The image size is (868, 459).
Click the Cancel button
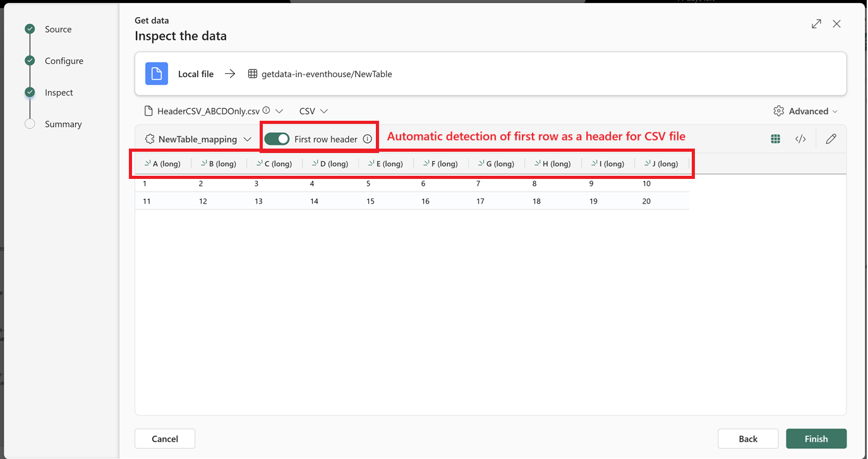coord(165,439)
